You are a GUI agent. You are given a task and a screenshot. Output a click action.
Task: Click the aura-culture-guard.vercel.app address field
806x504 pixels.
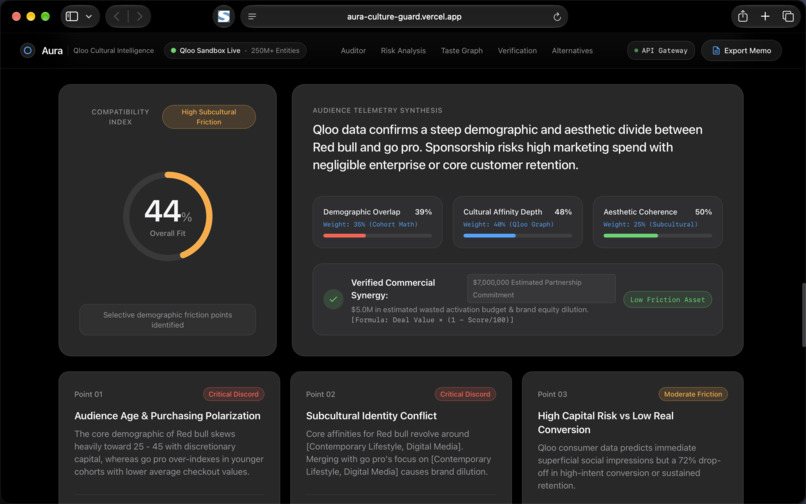click(404, 16)
